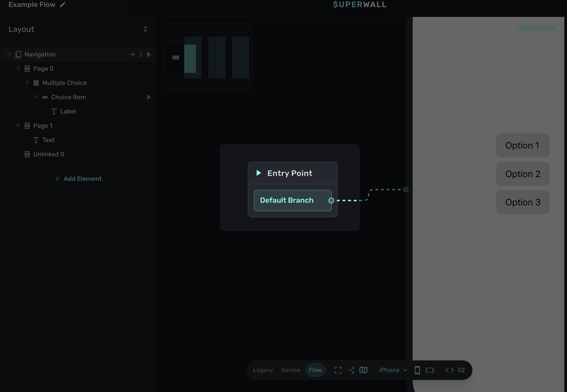Image resolution: width=567 pixels, height=392 pixels.
Task: Open the code brackets panel
Action: (449, 370)
